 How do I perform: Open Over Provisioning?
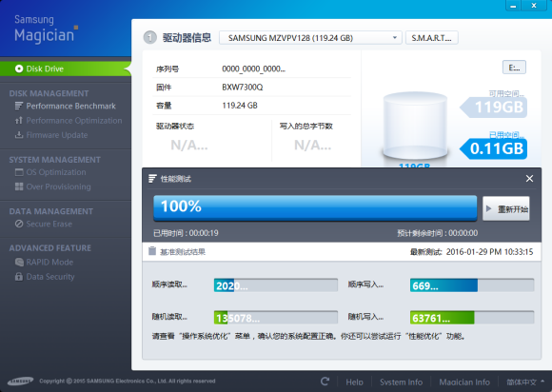tap(58, 186)
